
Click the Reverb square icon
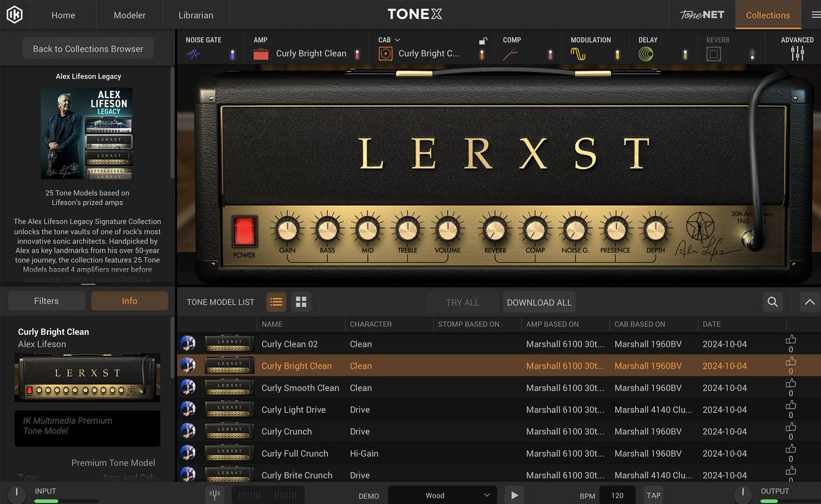pos(713,54)
